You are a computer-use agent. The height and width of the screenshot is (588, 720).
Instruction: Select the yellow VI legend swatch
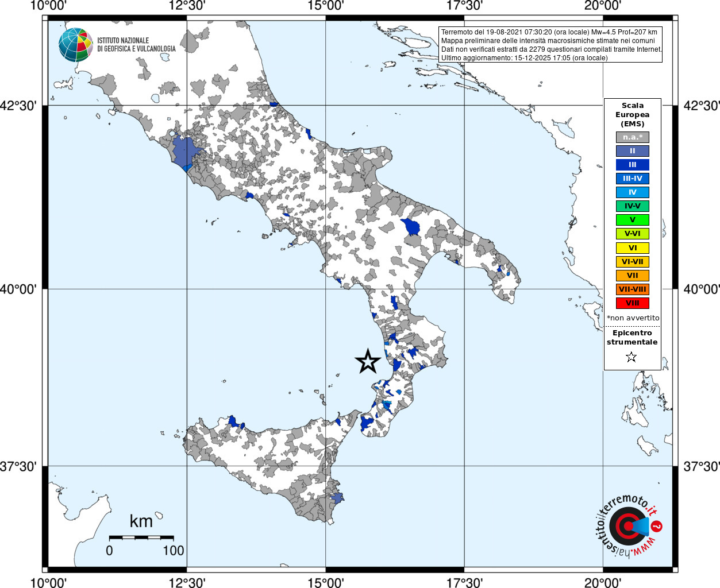(x=633, y=248)
